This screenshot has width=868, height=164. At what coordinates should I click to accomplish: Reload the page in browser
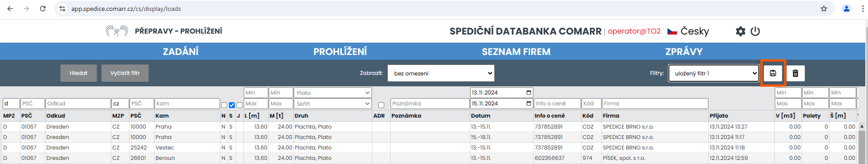pos(43,9)
